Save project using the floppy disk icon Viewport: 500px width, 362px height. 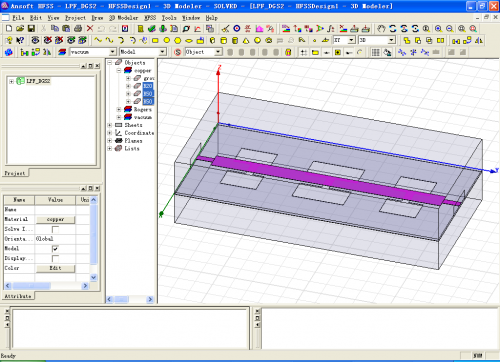click(31, 29)
